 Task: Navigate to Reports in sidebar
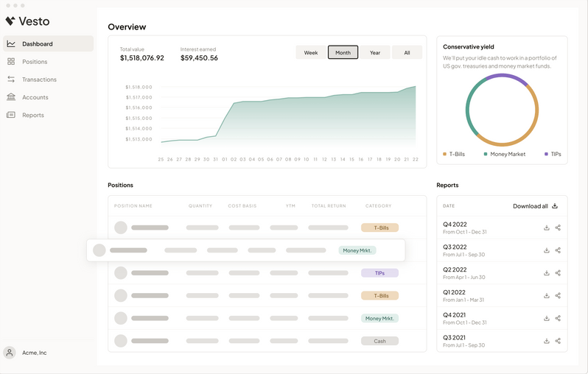[32, 115]
